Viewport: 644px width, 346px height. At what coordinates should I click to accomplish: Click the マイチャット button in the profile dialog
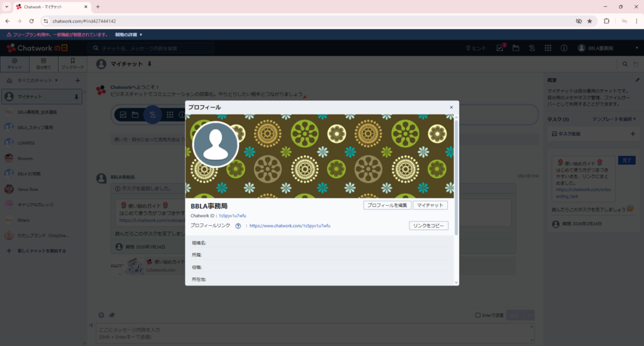[430, 205]
